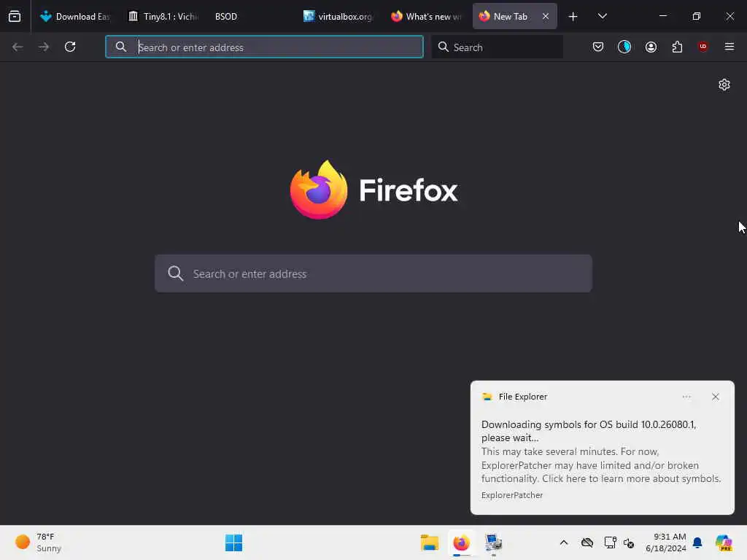Open Firefox View icon in tab bar

click(x=15, y=16)
